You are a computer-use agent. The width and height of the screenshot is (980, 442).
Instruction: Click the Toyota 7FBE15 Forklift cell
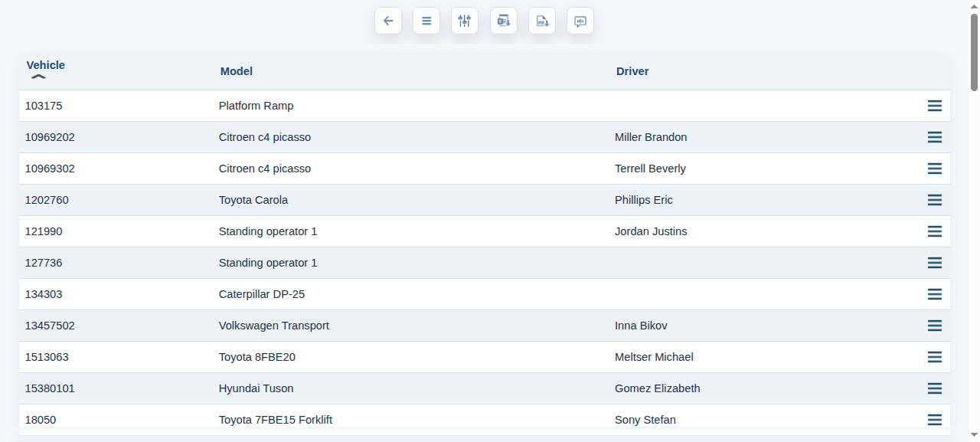(x=276, y=420)
